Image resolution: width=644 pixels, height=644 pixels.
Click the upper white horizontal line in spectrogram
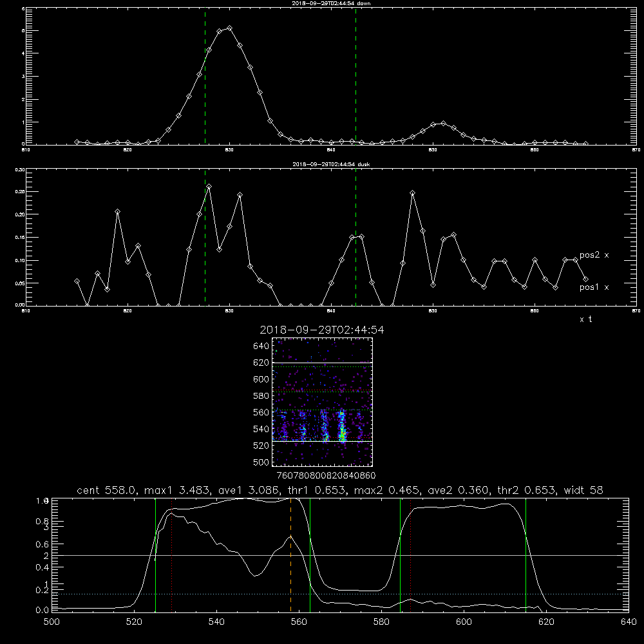322,363
